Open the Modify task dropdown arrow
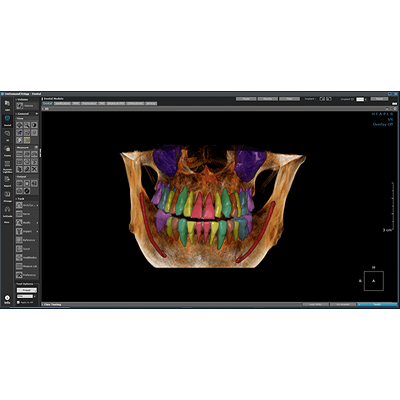 click(x=37, y=223)
